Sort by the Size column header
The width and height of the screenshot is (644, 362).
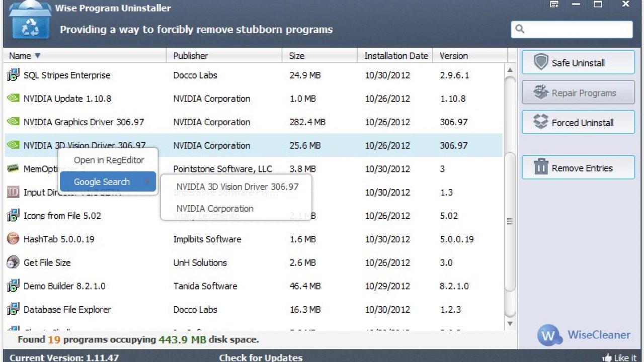pos(319,56)
